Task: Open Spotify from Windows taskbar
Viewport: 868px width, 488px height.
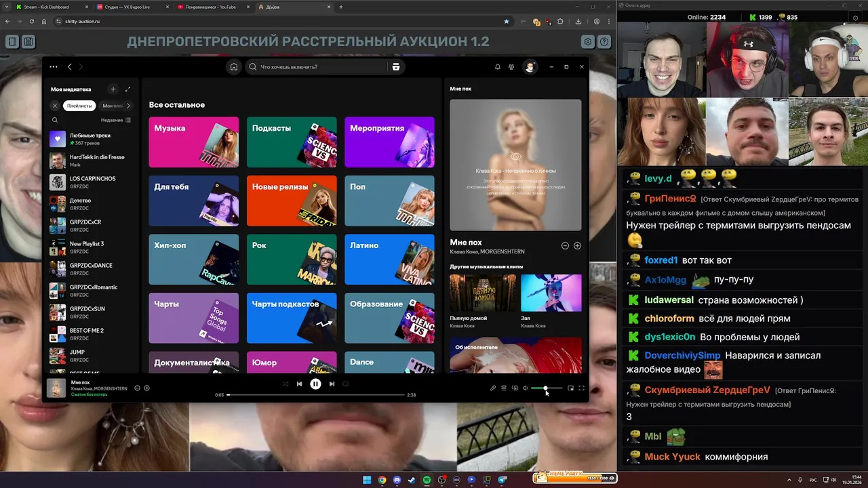Action: pyautogui.click(x=427, y=480)
